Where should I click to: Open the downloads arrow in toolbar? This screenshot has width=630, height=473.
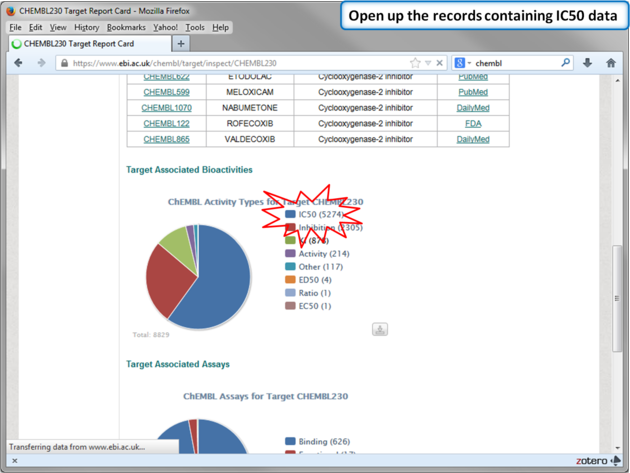click(x=587, y=63)
